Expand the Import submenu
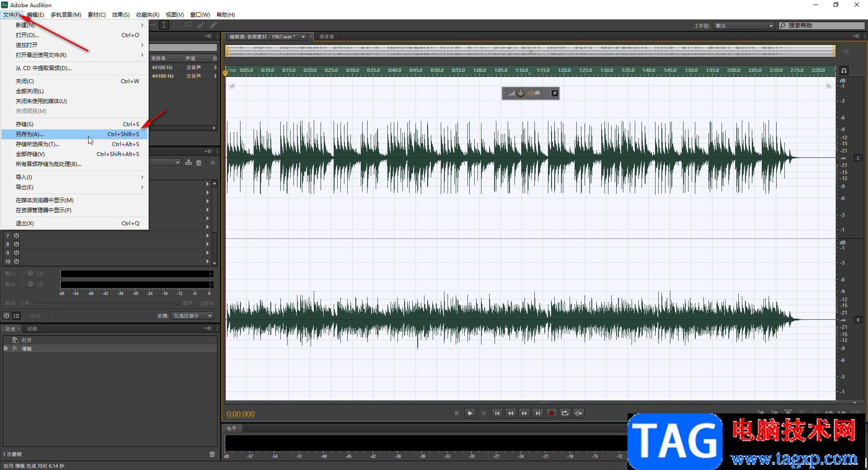 coord(74,177)
